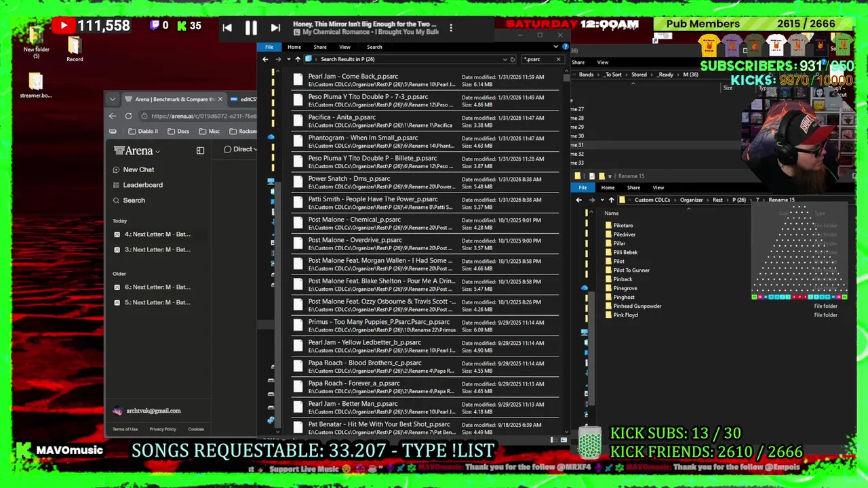Open Search in Arena sidebar
Viewport: 868px width, 488px height.
click(129, 201)
